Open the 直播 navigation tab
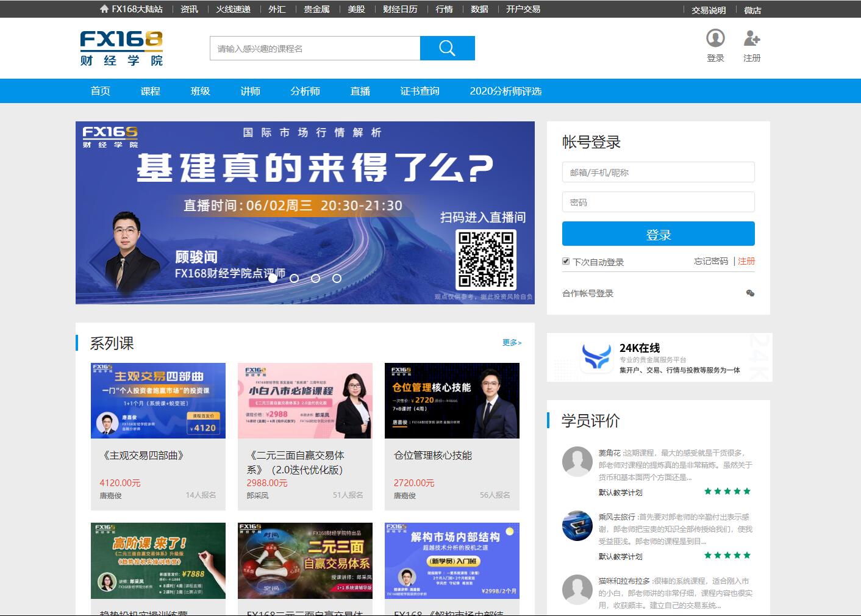 click(360, 91)
